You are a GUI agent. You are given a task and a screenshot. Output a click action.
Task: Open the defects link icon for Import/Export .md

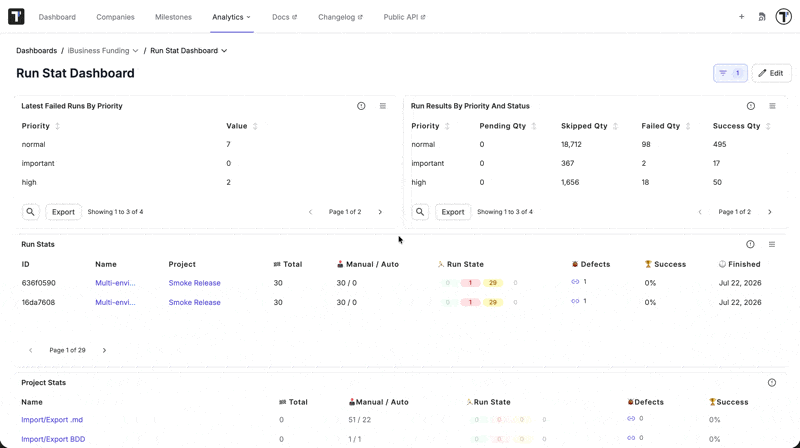click(631, 418)
